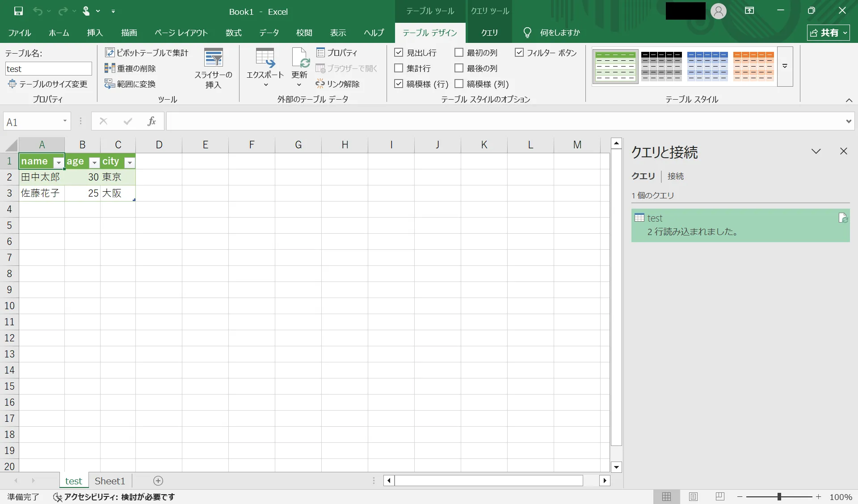Toggle the Banded Columns (縞模様 列) checkbox

coord(459,84)
